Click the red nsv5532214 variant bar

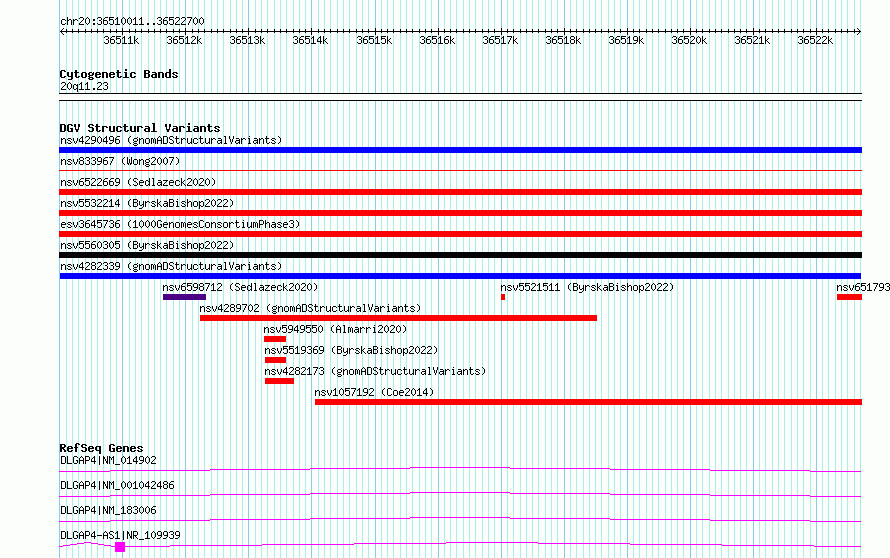click(x=460, y=213)
